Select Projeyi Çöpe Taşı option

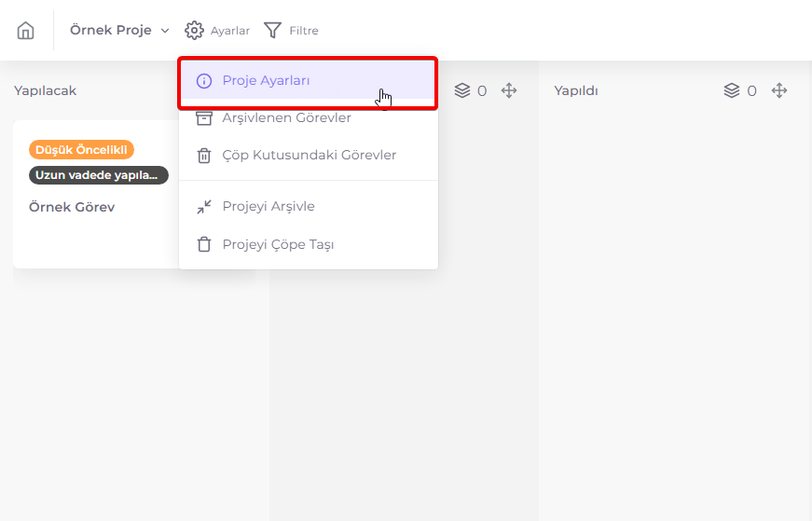pyautogui.click(x=309, y=244)
